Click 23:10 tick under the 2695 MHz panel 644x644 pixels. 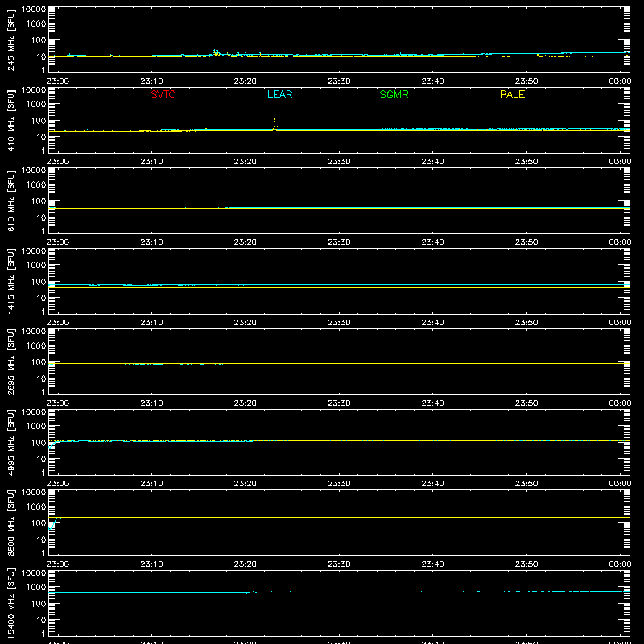[151, 403]
